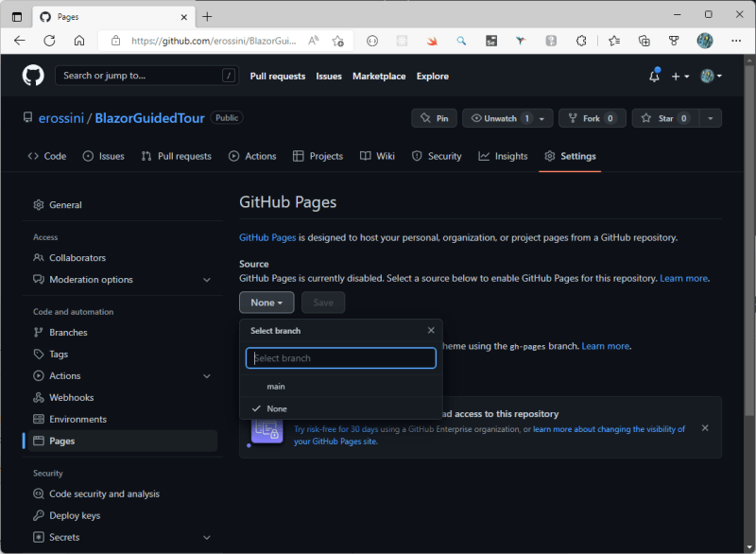Open the browser Favorites list
The width and height of the screenshot is (756, 554).
[x=614, y=41]
